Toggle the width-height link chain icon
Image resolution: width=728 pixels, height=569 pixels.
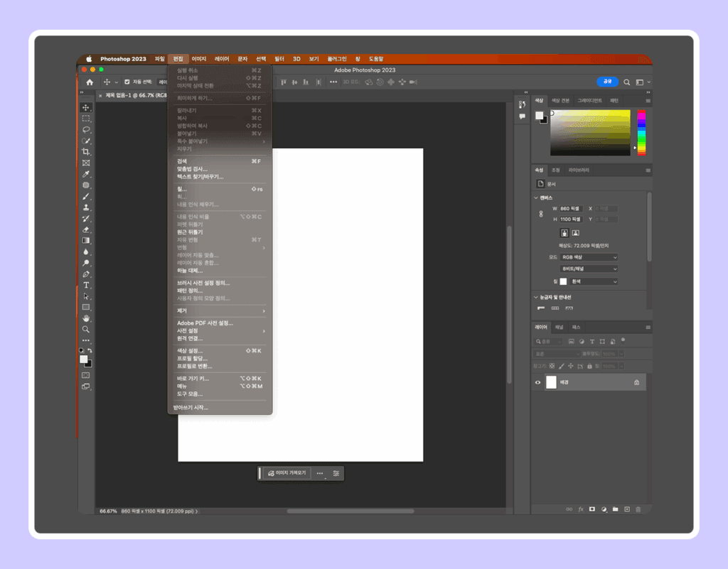click(541, 214)
